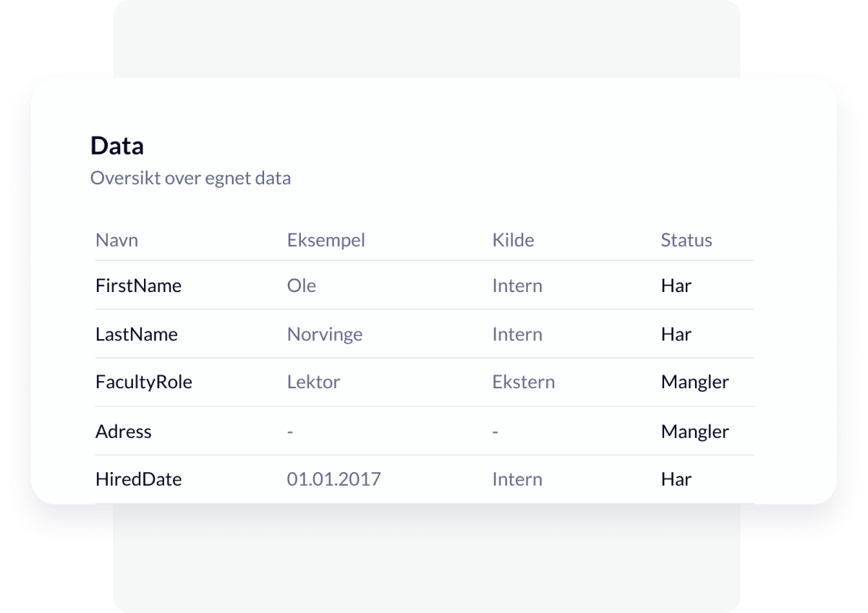Click the FacultyRole field name
The image size is (868, 613).
(x=143, y=382)
